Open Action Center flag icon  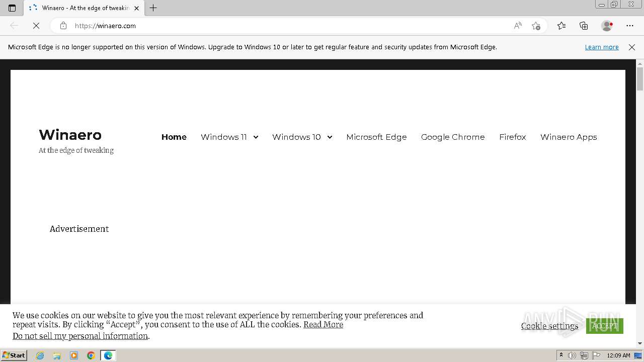(x=596, y=355)
